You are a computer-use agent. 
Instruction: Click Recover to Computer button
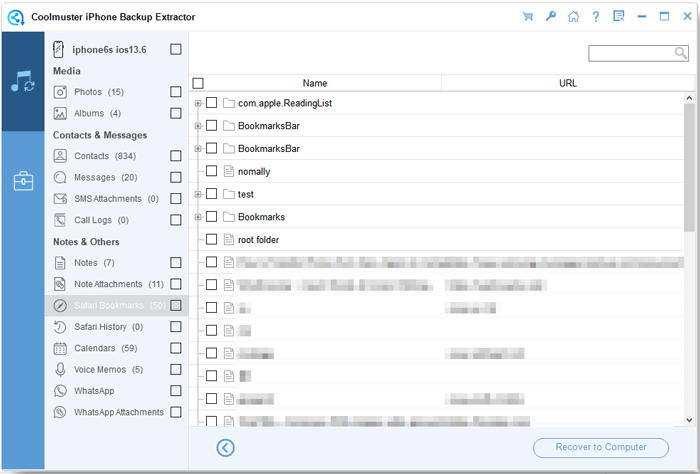[601, 448]
